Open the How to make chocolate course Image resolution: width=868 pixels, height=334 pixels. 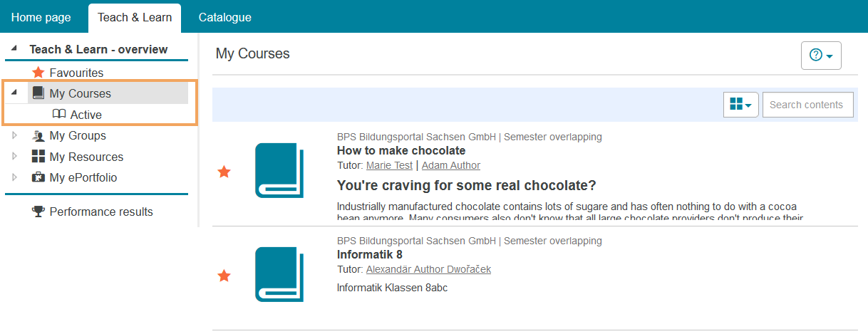pyautogui.click(x=401, y=150)
